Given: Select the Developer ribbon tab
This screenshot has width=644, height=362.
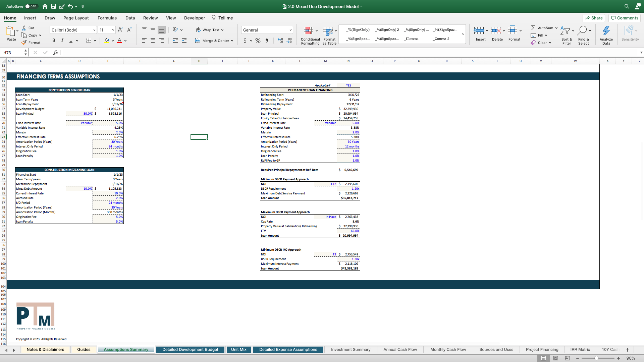Looking at the screenshot, I should [195, 18].
